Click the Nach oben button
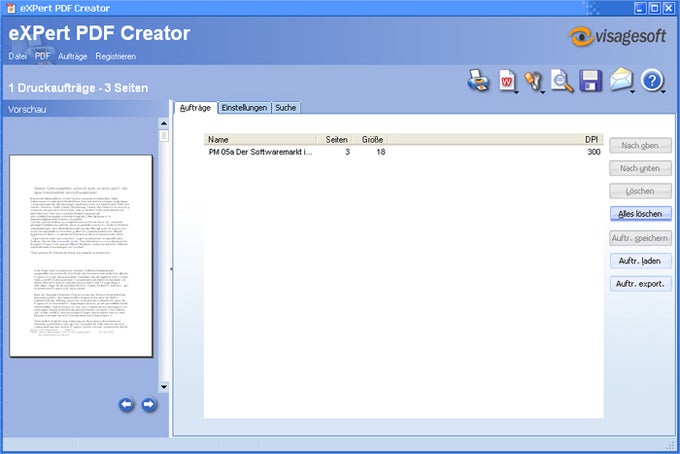The width and height of the screenshot is (680, 454). tap(640, 146)
